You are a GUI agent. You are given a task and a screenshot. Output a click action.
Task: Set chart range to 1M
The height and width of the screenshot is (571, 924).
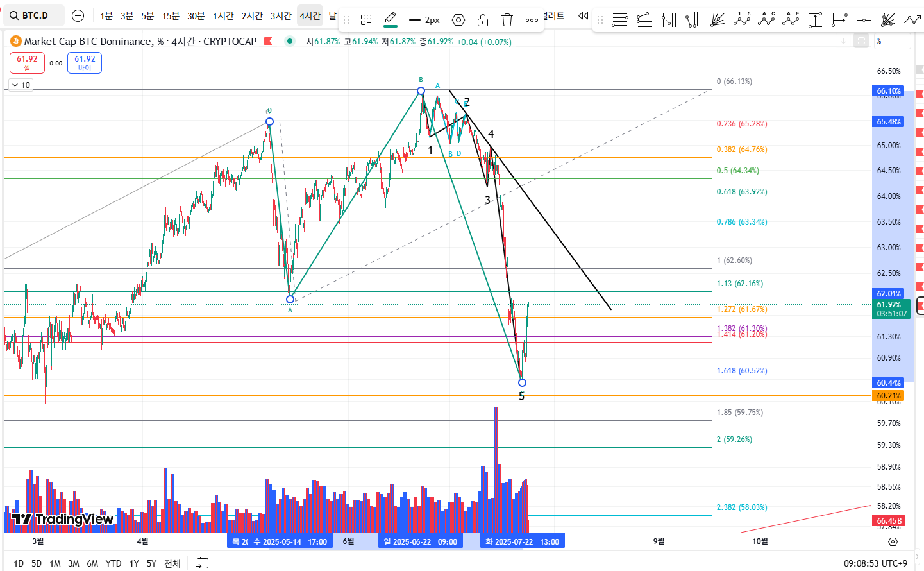coord(55,563)
